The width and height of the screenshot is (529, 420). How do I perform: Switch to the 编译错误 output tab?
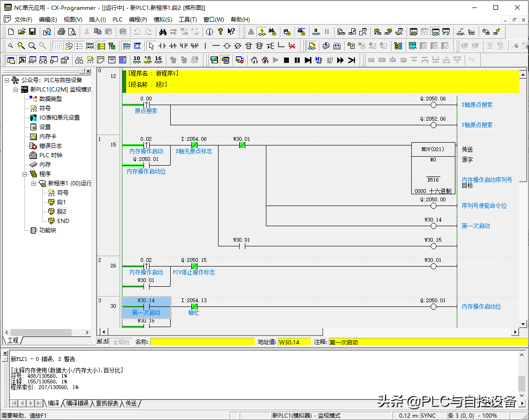(x=77, y=403)
